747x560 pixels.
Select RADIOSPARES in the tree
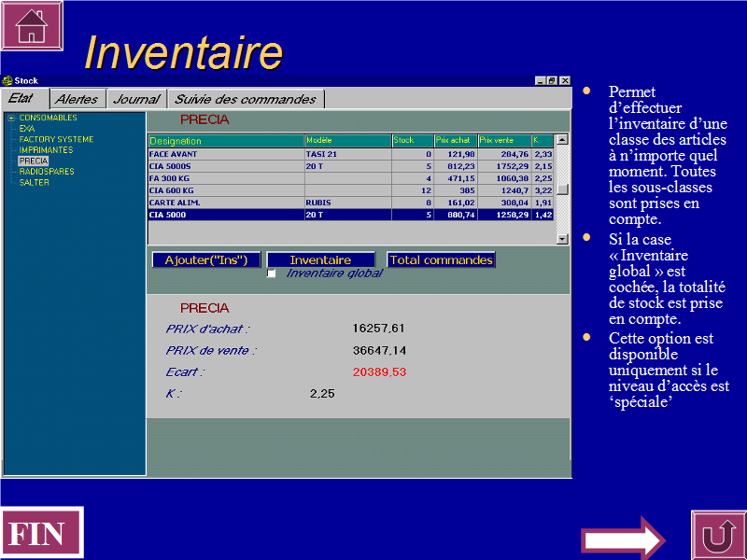coord(47,172)
